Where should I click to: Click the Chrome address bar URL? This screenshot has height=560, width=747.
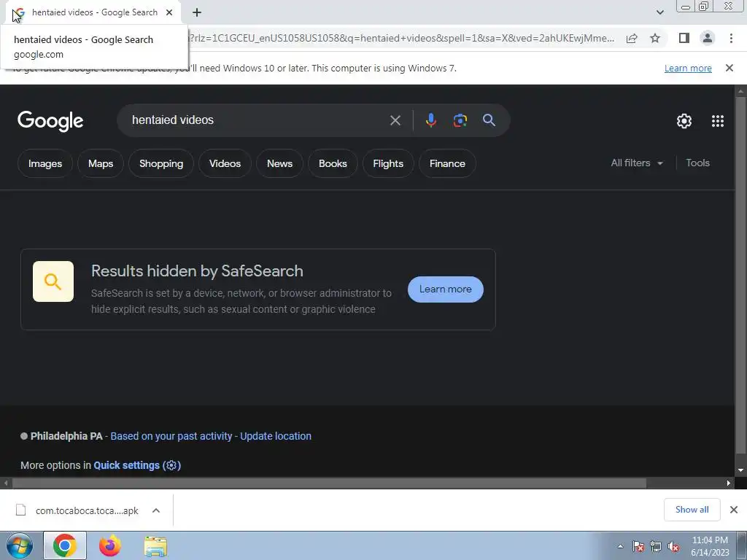(x=403, y=38)
